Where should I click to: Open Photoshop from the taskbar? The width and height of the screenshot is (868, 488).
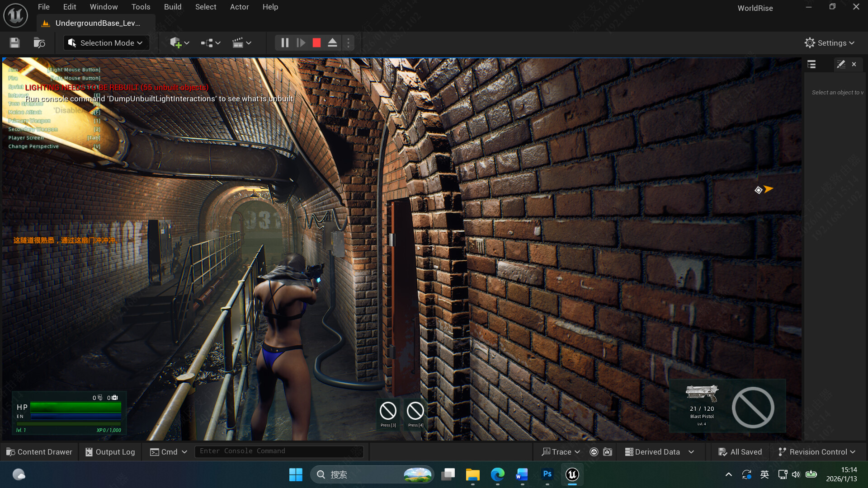[x=547, y=474]
